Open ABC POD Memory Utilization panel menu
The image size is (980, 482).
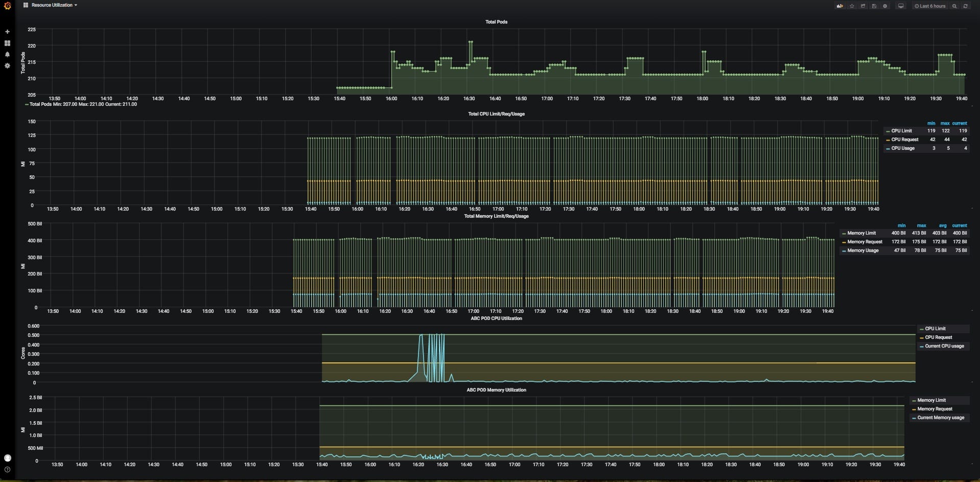tap(496, 390)
